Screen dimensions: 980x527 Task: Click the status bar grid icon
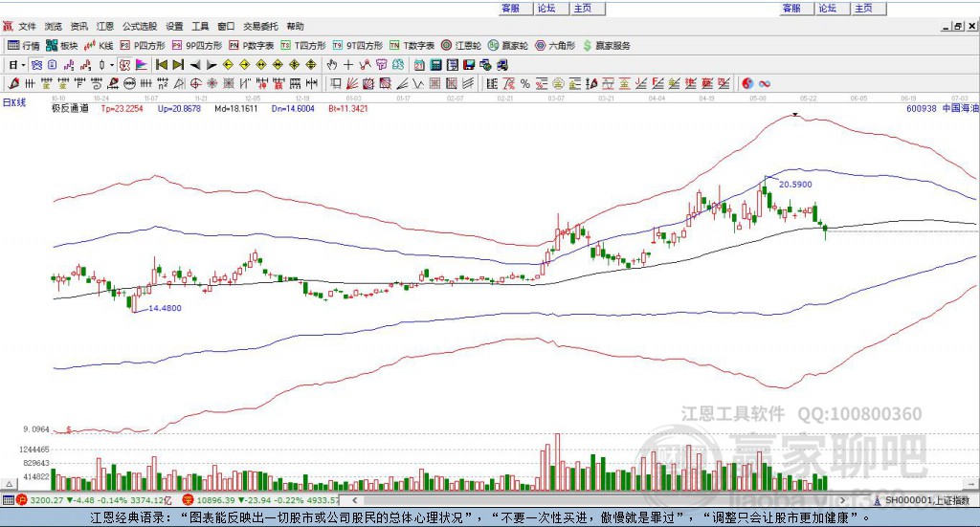point(8,500)
